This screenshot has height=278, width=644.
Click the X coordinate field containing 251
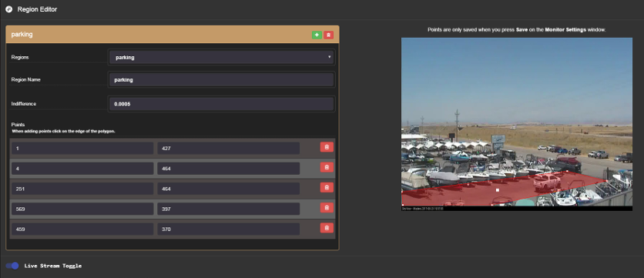[x=82, y=189]
